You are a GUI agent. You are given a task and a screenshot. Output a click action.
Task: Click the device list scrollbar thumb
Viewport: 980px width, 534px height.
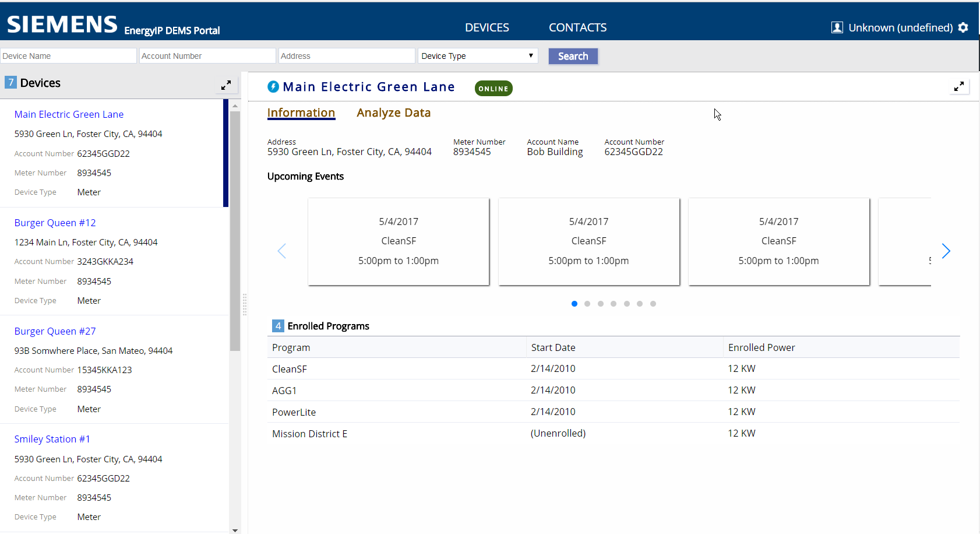[x=235, y=231]
